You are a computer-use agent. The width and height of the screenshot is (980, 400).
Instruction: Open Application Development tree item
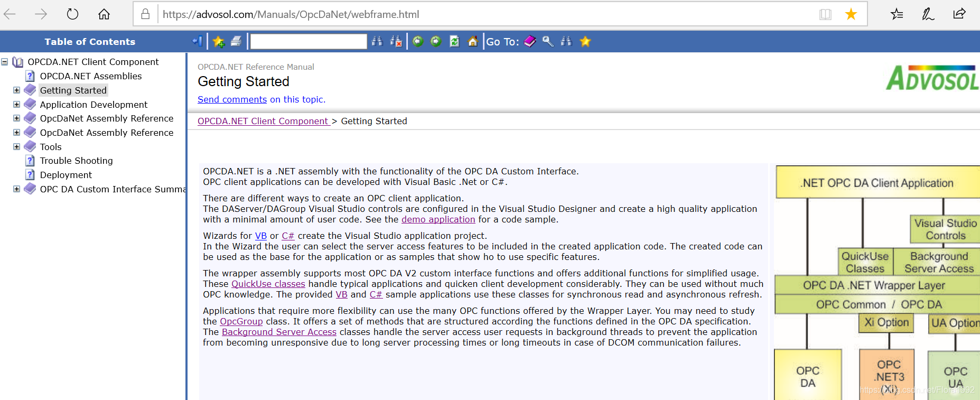coord(94,105)
